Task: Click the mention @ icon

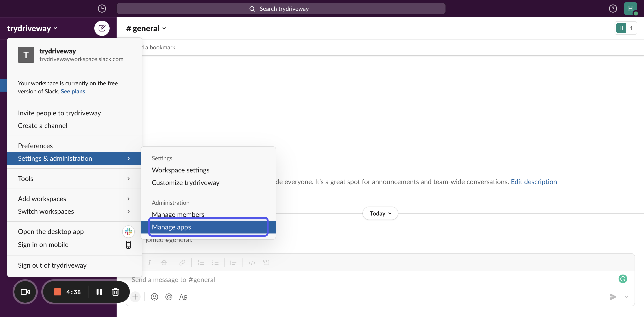Action: [x=169, y=297]
